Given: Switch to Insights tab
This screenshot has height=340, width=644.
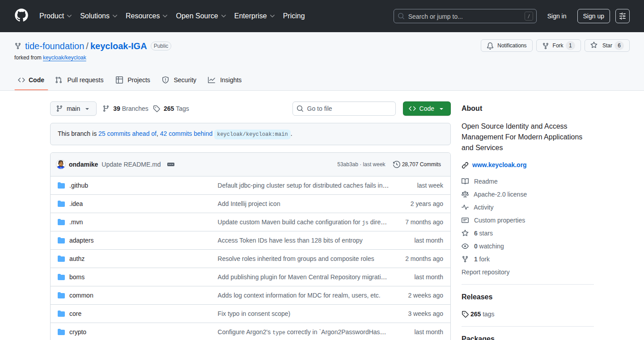Looking at the screenshot, I should tap(225, 80).
